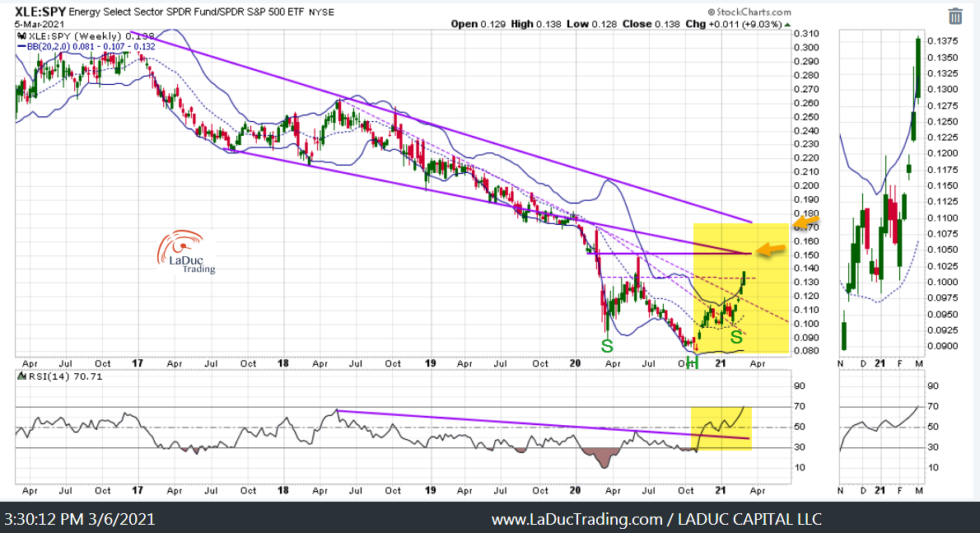Click the trash can delete icon
980x533 pixels.
click(955, 16)
